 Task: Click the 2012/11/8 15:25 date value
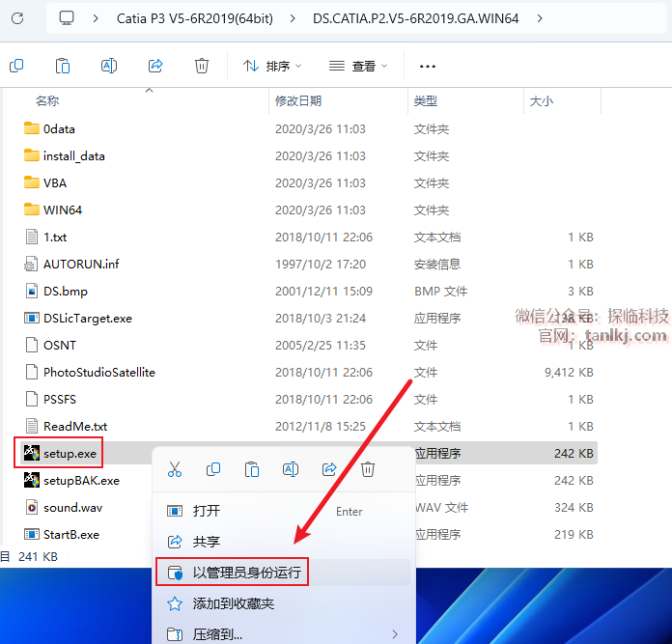coord(321,426)
